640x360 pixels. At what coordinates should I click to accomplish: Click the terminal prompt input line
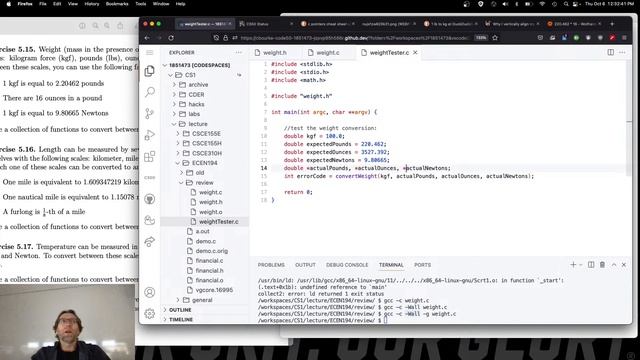coord(385,320)
